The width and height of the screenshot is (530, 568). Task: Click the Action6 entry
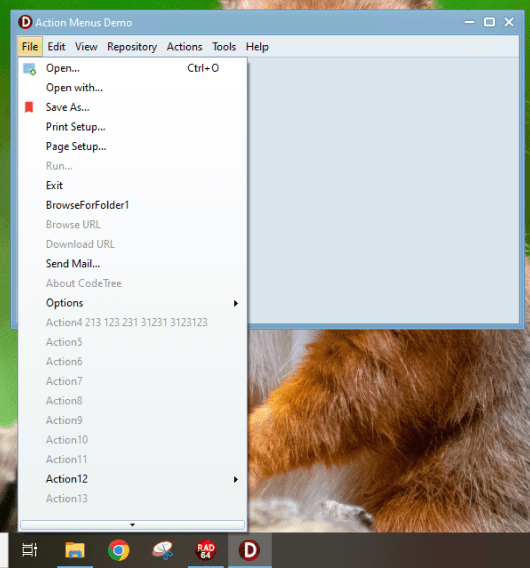[x=133, y=362]
